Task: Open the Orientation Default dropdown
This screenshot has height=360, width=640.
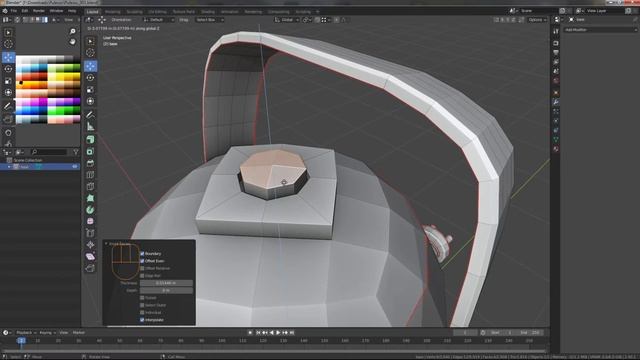Action: click(x=159, y=20)
